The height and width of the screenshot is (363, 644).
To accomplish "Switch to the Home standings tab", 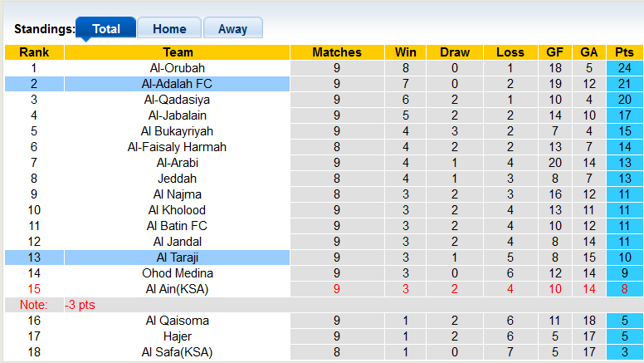I will (x=169, y=28).
